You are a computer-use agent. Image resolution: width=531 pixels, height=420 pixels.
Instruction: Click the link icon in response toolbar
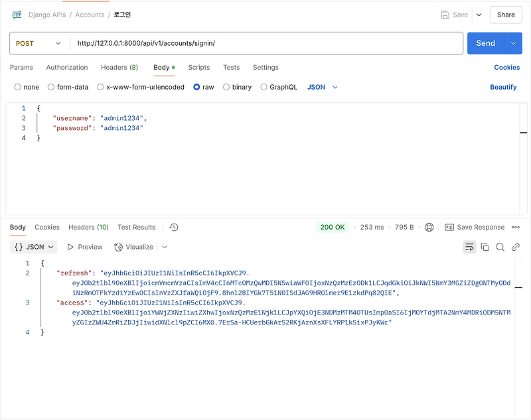click(x=516, y=247)
